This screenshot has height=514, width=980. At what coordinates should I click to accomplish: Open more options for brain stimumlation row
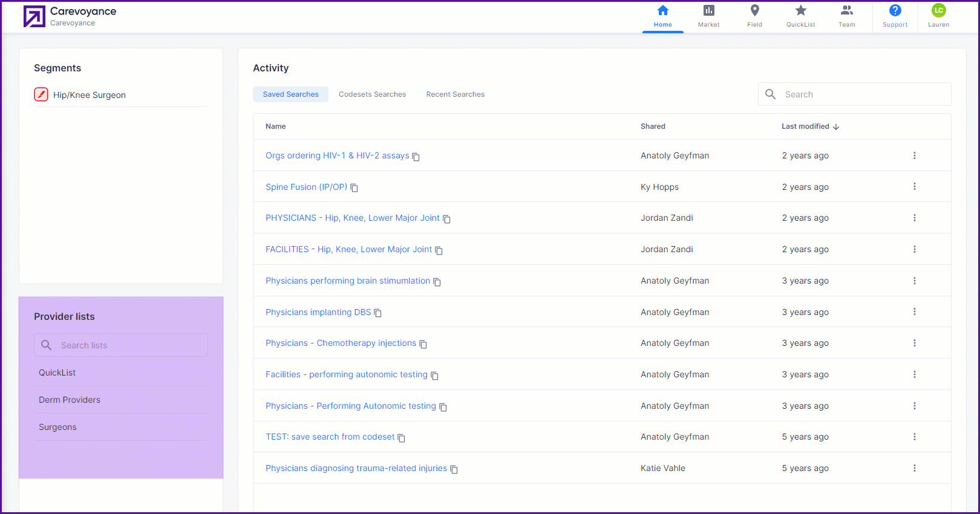915,281
